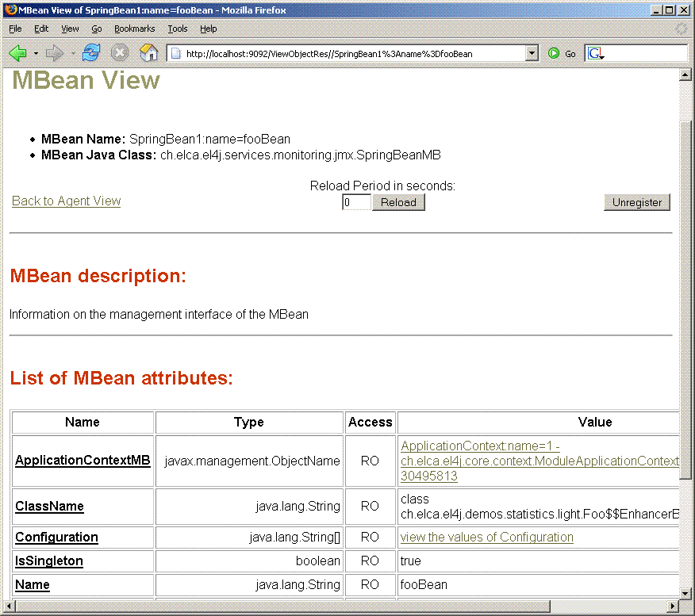Expand the address bar URL history dropdown
This screenshot has width=695, height=616.
point(532,54)
